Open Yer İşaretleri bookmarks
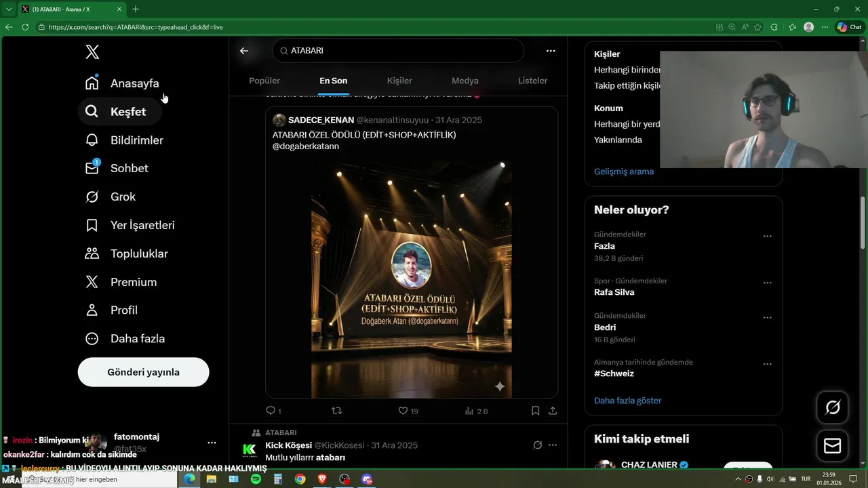The image size is (868, 488). [x=130, y=225]
